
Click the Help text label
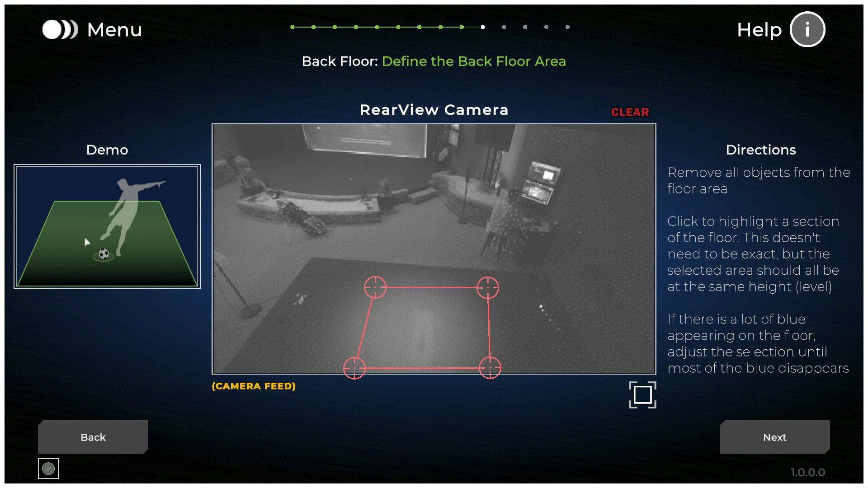pyautogui.click(x=759, y=30)
